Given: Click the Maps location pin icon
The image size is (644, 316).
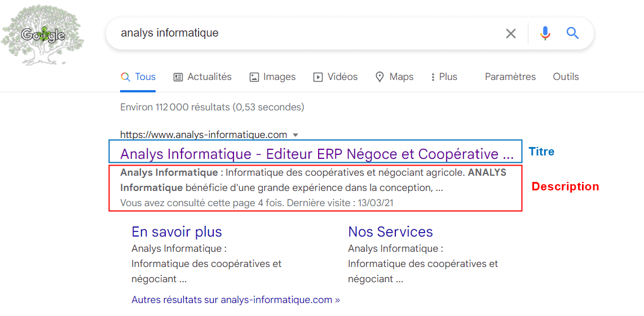Looking at the screenshot, I should [x=380, y=77].
